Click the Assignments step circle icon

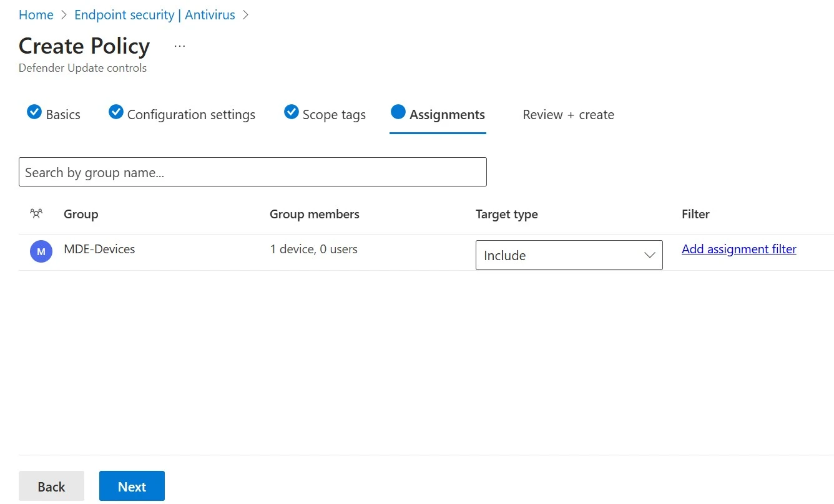pyautogui.click(x=398, y=112)
